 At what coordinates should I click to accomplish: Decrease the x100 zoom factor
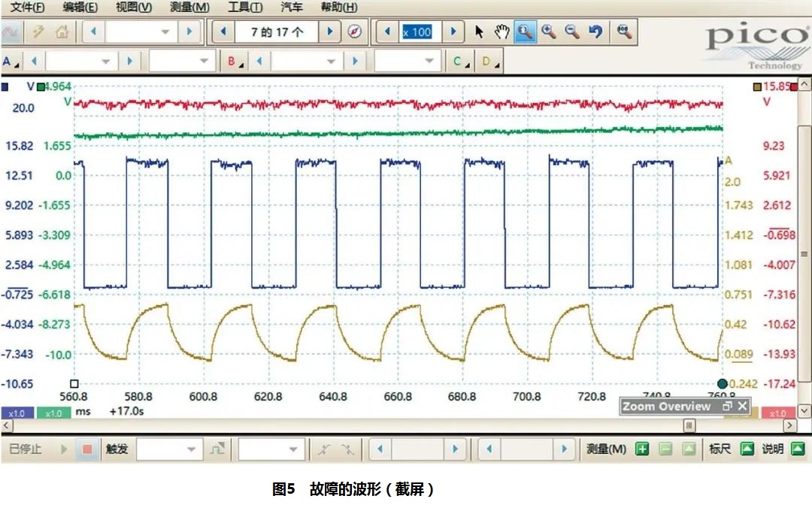(x=387, y=32)
